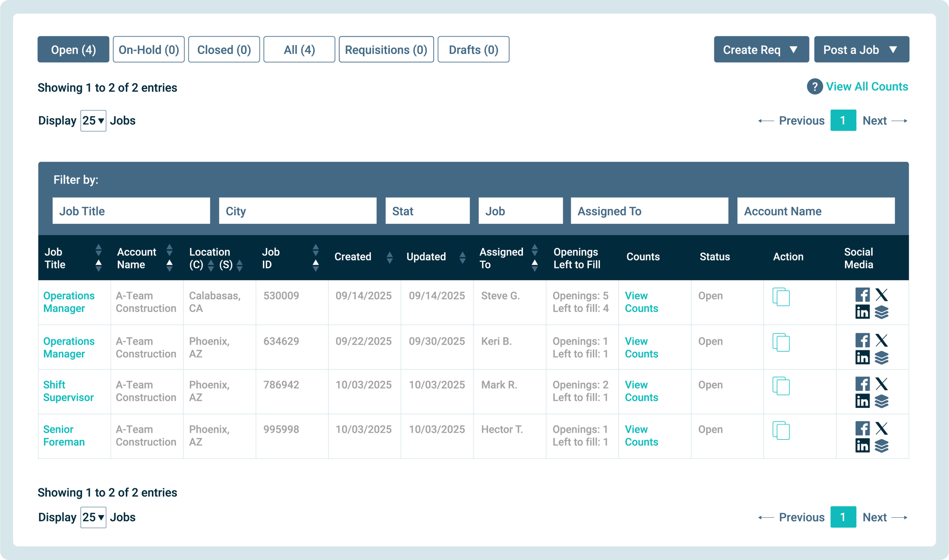
Task: Focus the Job Title filter field
Action: click(131, 211)
